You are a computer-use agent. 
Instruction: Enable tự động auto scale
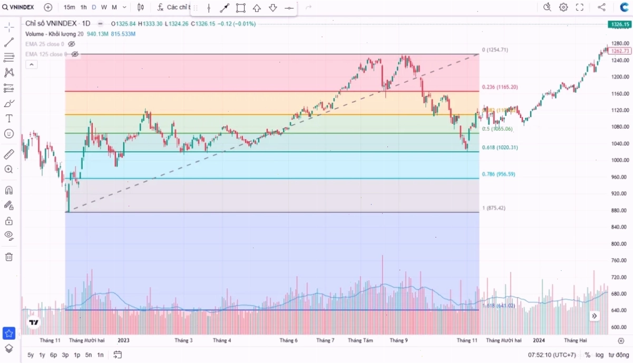619,355
